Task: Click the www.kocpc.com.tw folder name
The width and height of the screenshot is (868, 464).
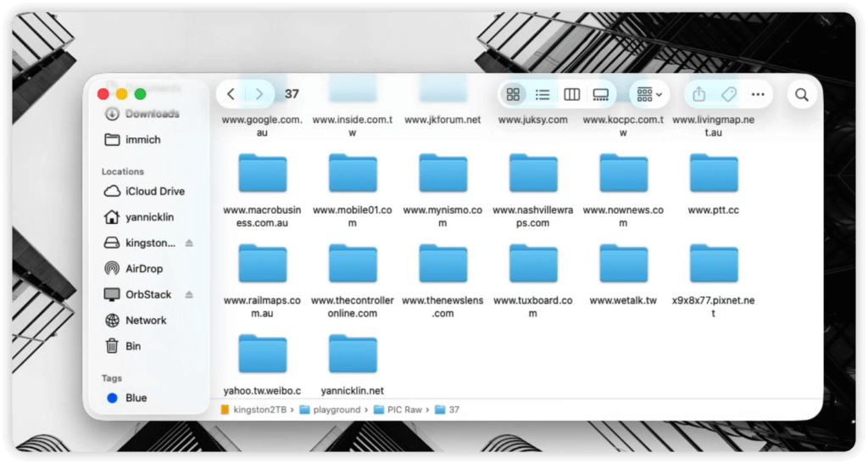Action: pos(623,126)
